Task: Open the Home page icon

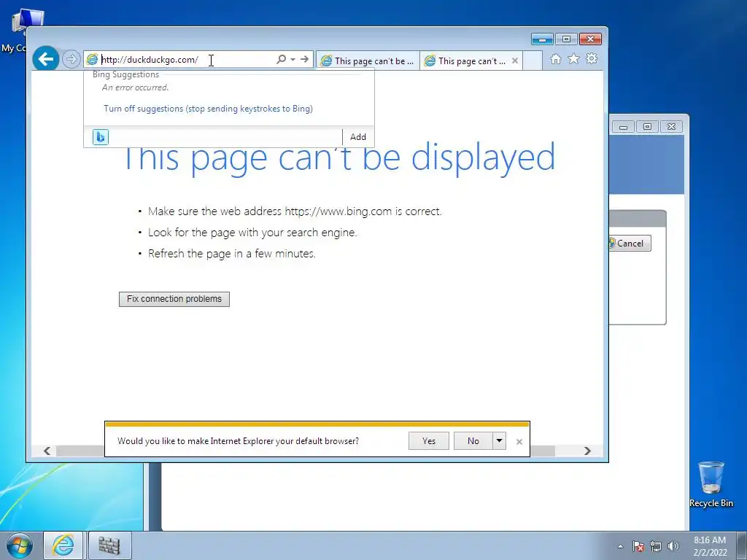Action: click(555, 58)
